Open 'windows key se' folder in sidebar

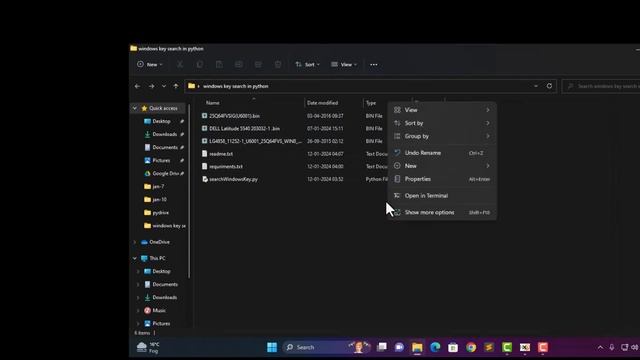pyautogui.click(x=169, y=226)
